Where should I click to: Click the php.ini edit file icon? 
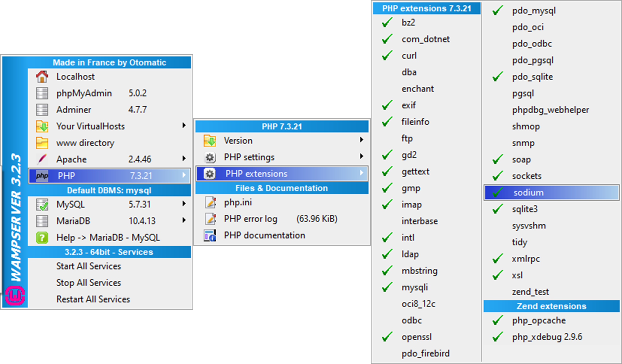tap(210, 202)
